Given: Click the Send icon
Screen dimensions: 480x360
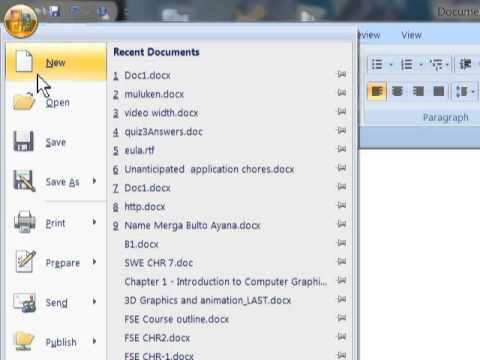Looking at the screenshot, I should (x=24, y=302).
